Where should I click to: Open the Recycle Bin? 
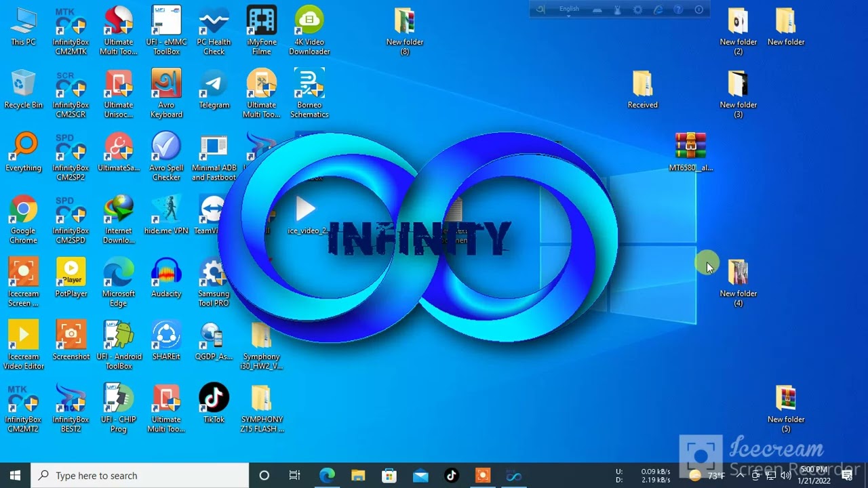pyautogui.click(x=23, y=89)
